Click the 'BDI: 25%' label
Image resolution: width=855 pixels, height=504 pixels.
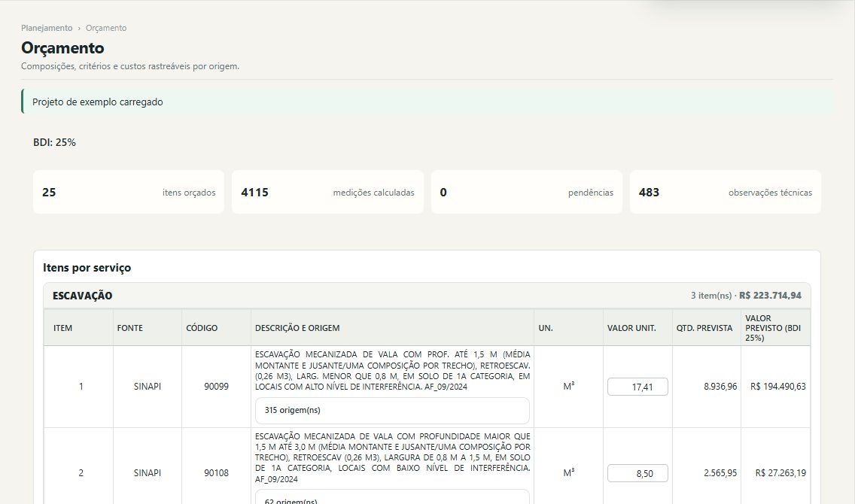(x=54, y=142)
